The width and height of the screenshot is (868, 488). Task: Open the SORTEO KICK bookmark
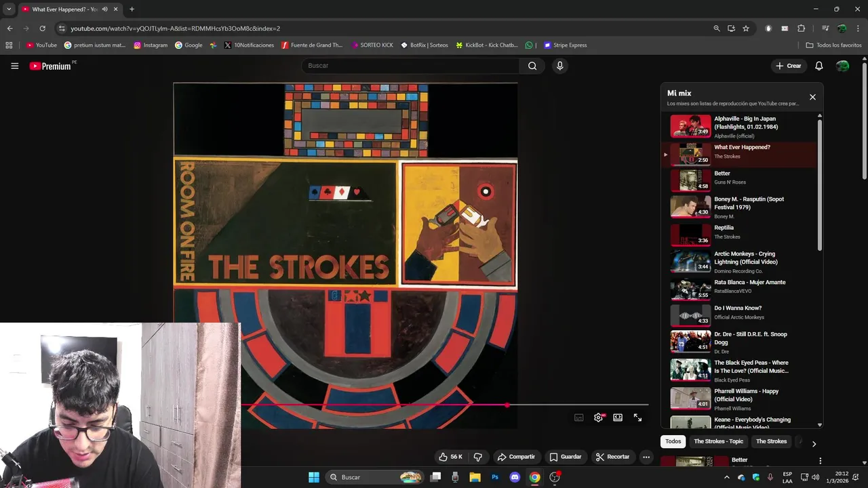(x=372, y=45)
